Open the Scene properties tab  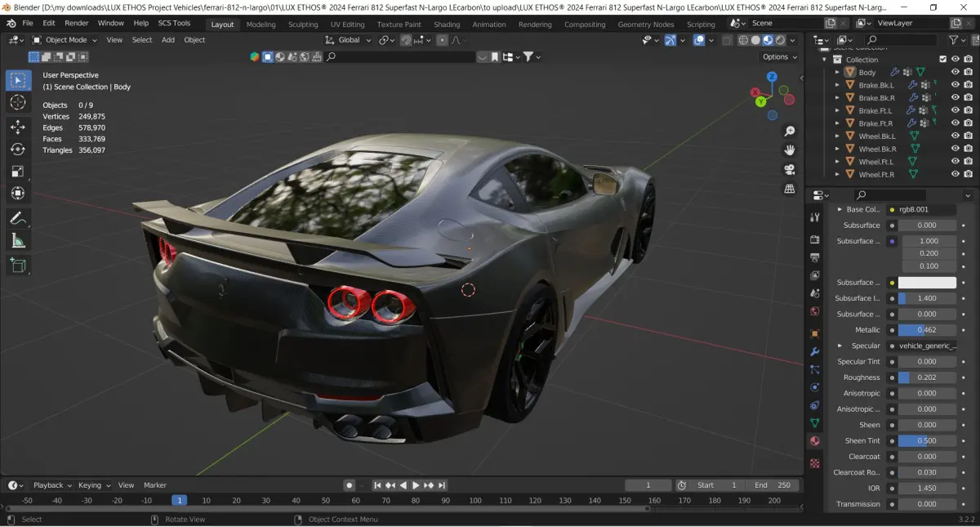click(x=814, y=293)
